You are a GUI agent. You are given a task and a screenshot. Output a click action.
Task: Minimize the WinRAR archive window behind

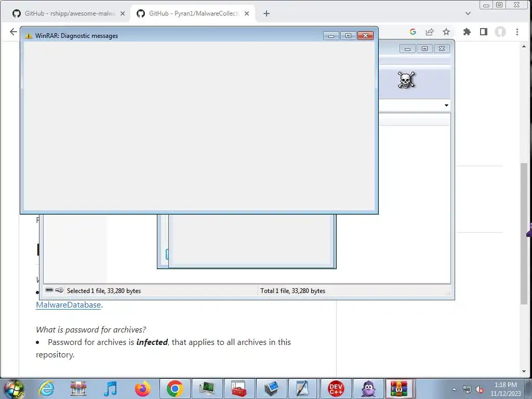407,49
